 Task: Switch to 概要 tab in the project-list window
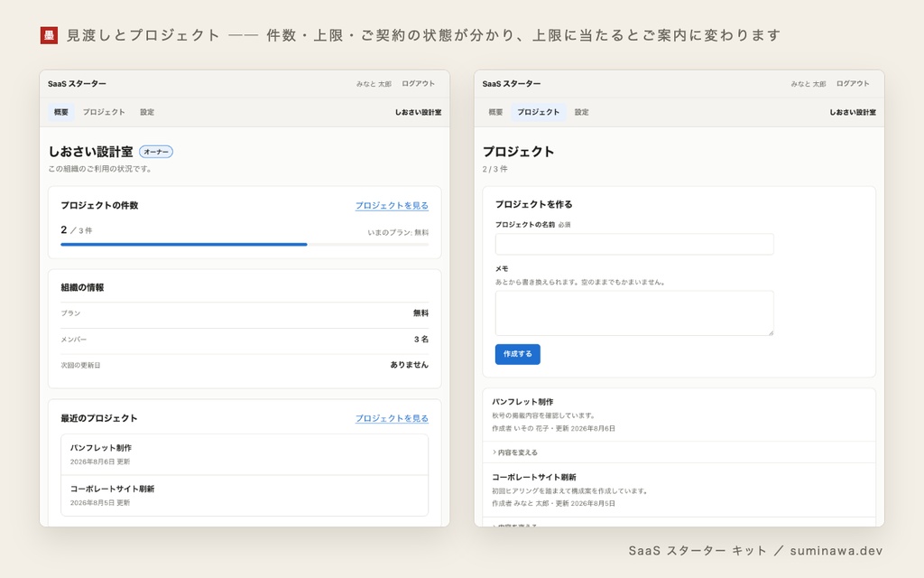[x=495, y=112]
